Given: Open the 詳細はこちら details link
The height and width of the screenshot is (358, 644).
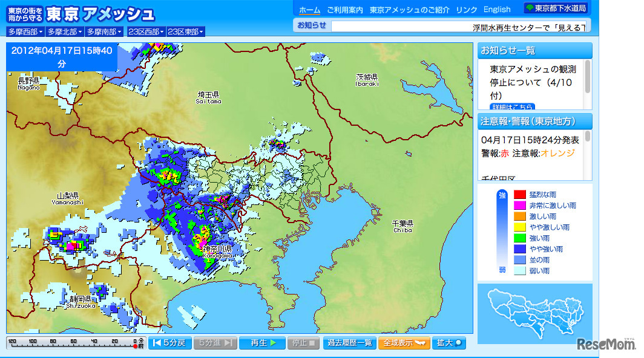Looking at the screenshot, I should coord(512,107).
